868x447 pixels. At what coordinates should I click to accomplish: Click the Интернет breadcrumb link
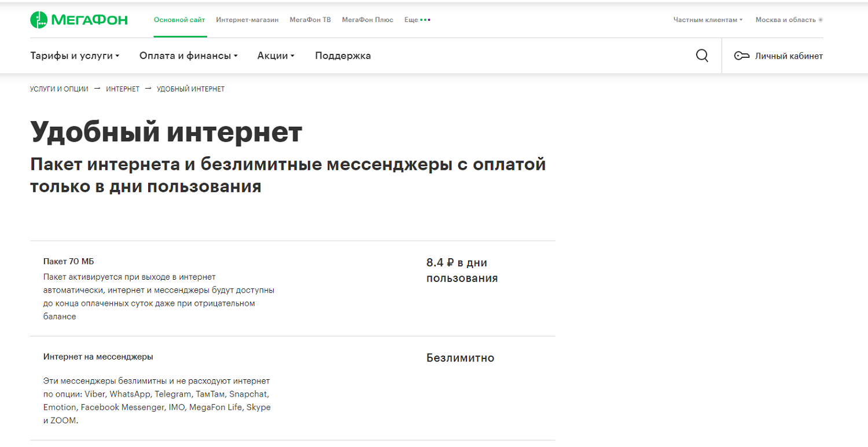123,89
